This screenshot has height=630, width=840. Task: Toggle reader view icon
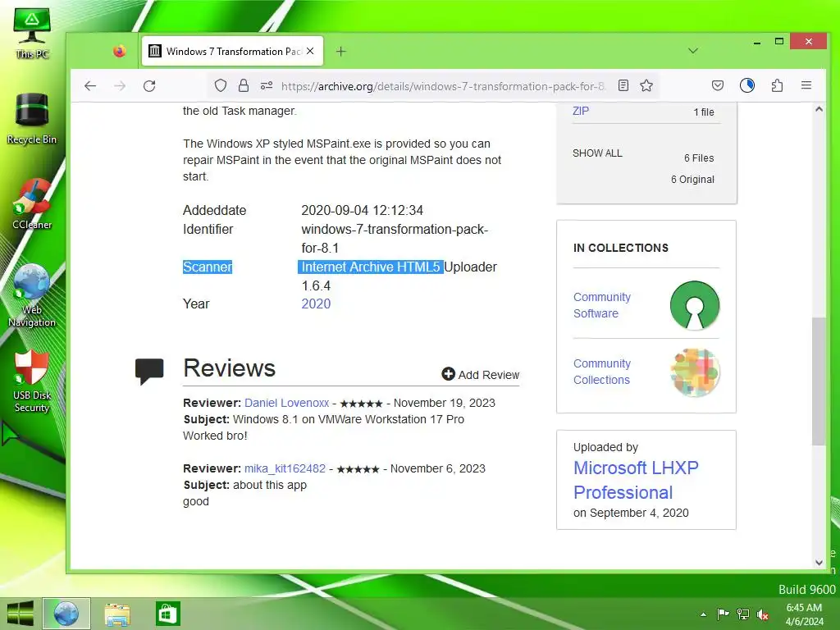click(623, 85)
